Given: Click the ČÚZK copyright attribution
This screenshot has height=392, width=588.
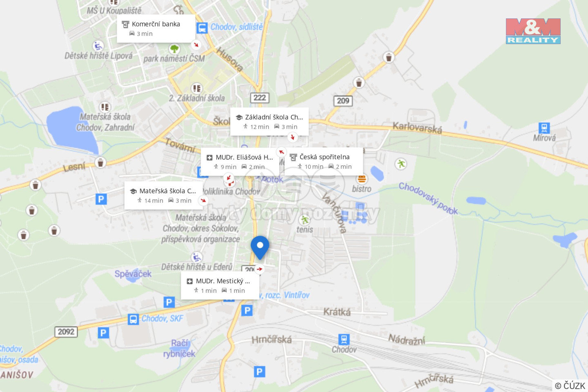Looking at the screenshot, I should [x=570, y=385].
